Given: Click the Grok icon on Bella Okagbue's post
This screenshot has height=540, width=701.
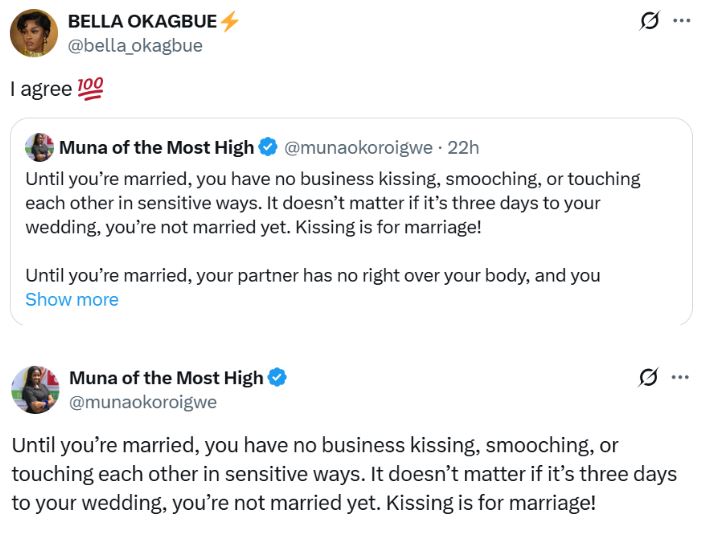Looking at the screenshot, I should (x=649, y=21).
